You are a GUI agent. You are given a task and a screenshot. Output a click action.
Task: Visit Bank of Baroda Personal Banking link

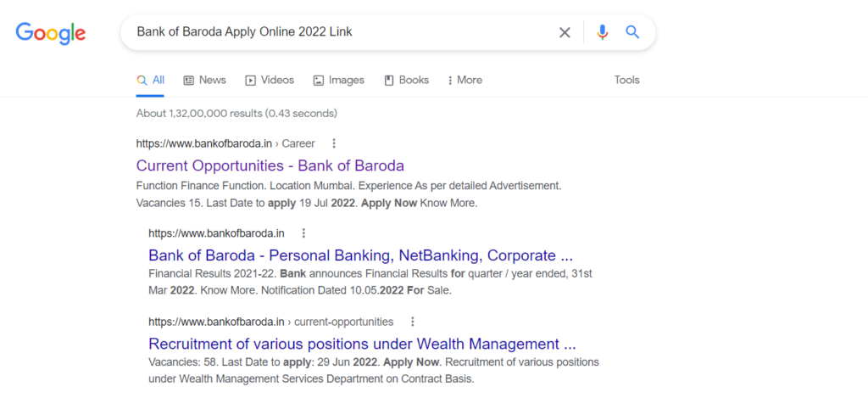360,255
